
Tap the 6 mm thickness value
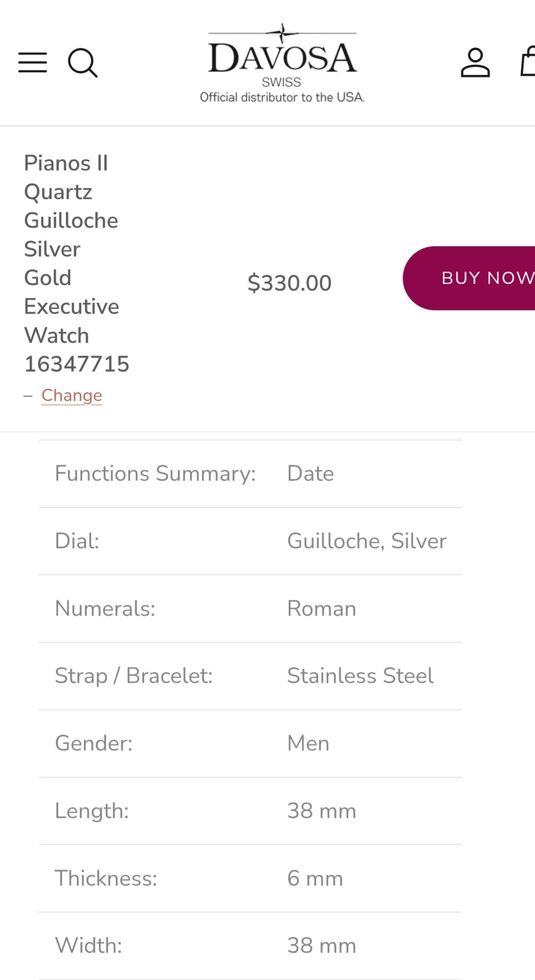315,878
